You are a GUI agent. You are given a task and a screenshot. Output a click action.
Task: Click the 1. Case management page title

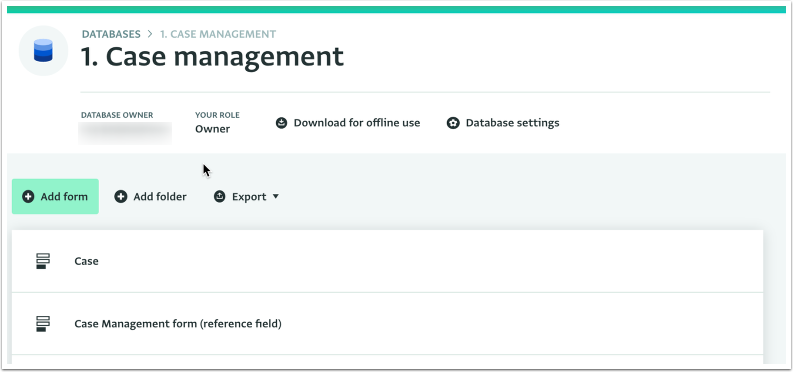point(212,57)
